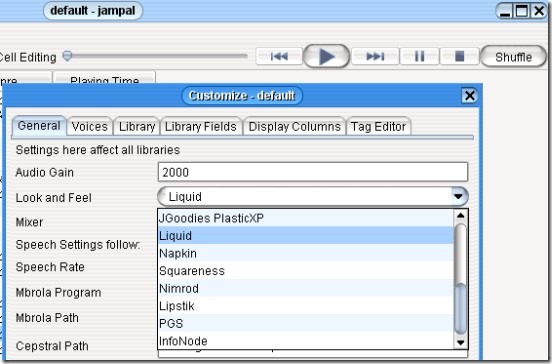Open the Library tab

pos(137,126)
